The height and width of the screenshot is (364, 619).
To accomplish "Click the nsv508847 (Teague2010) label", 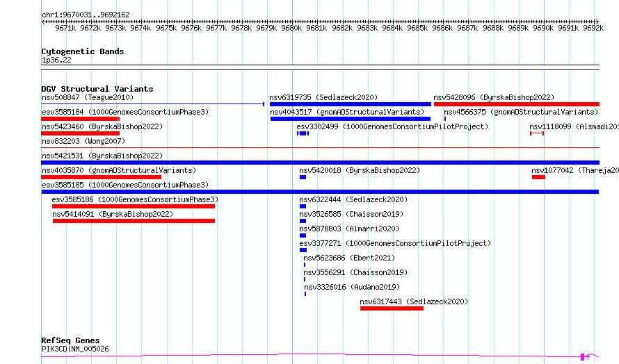I will pos(88,97).
